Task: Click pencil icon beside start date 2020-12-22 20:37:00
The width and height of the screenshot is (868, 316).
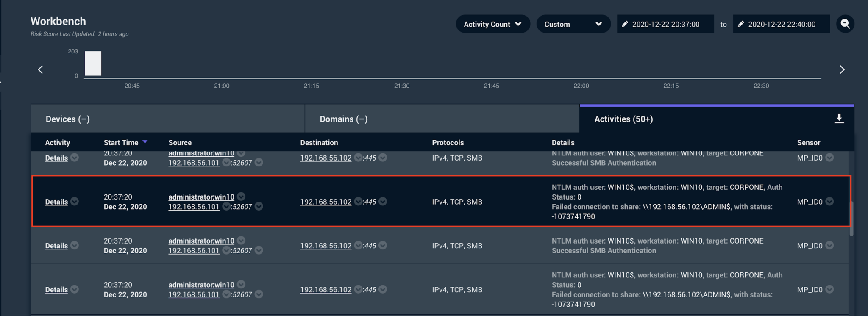Action: pyautogui.click(x=625, y=24)
